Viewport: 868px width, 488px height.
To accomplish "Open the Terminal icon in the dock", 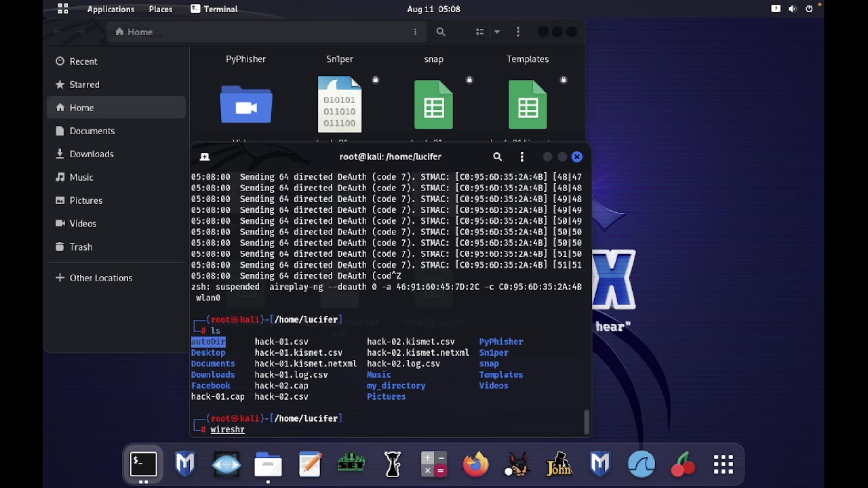I will 144,464.
